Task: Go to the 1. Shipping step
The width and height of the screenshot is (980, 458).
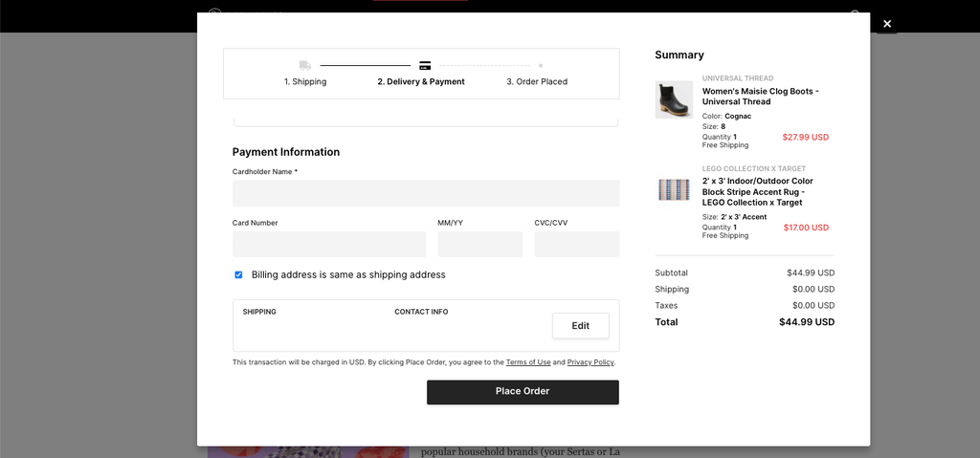Action: pos(305,82)
